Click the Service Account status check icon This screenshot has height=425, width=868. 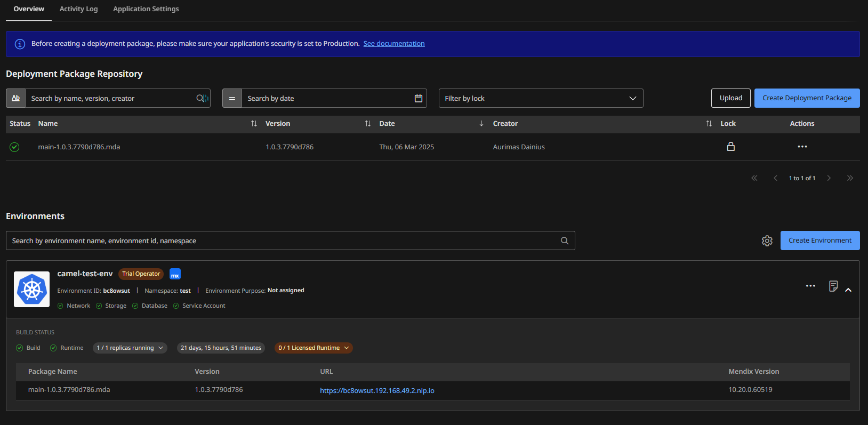click(x=176, y=306)
